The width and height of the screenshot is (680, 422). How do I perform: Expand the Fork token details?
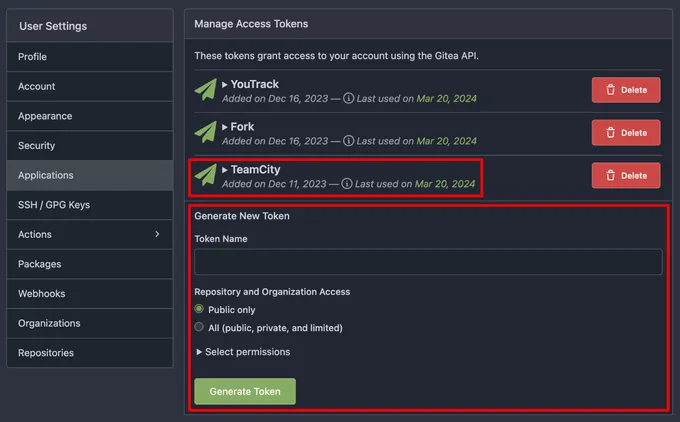click(225, 127)
